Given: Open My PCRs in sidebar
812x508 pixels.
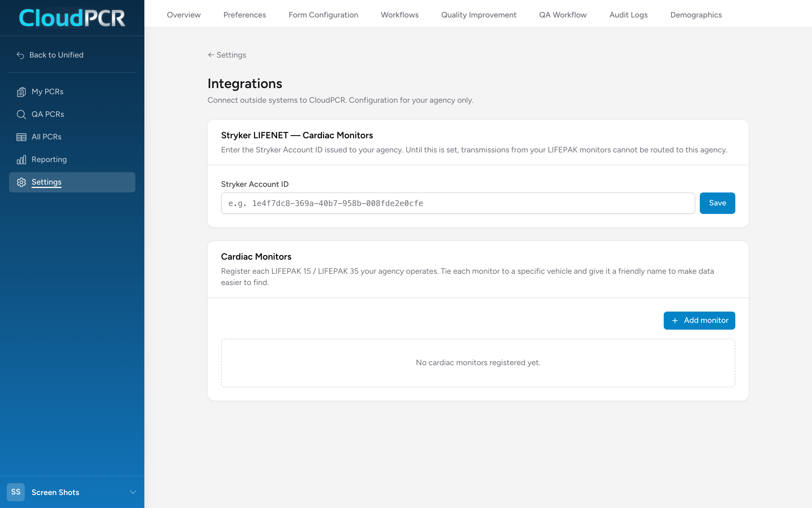Looking at the screenshot, I should click(72, 92).
